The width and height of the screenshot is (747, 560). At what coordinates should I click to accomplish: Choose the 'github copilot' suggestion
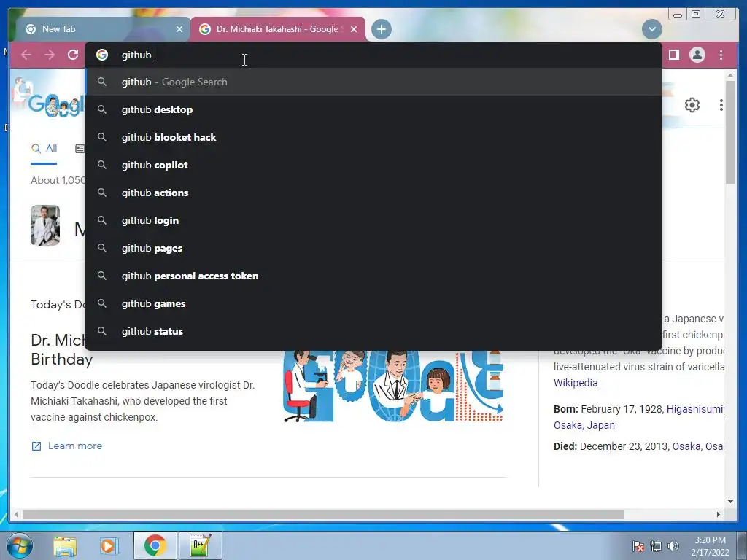pyautogui.click(x=374, y=165)
